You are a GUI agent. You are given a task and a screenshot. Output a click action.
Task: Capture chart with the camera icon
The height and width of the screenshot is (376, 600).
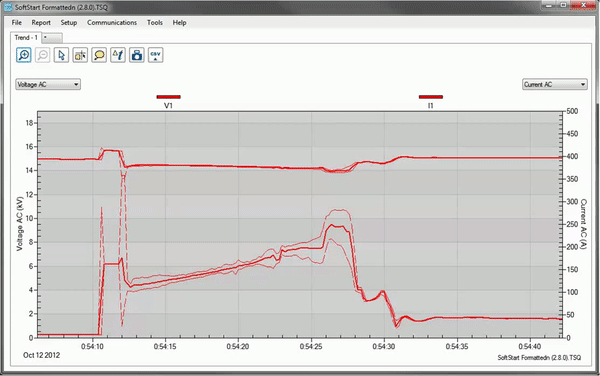tap(137, 55)
